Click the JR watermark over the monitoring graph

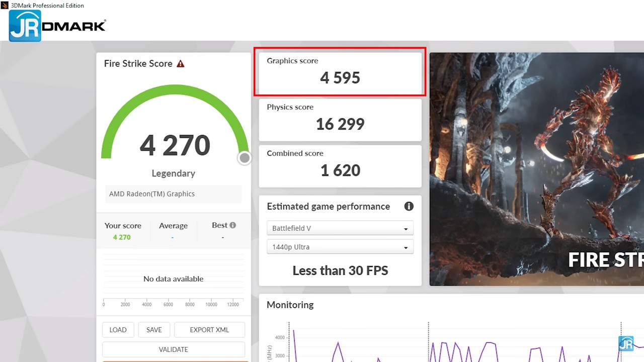[x=626, y=344]
